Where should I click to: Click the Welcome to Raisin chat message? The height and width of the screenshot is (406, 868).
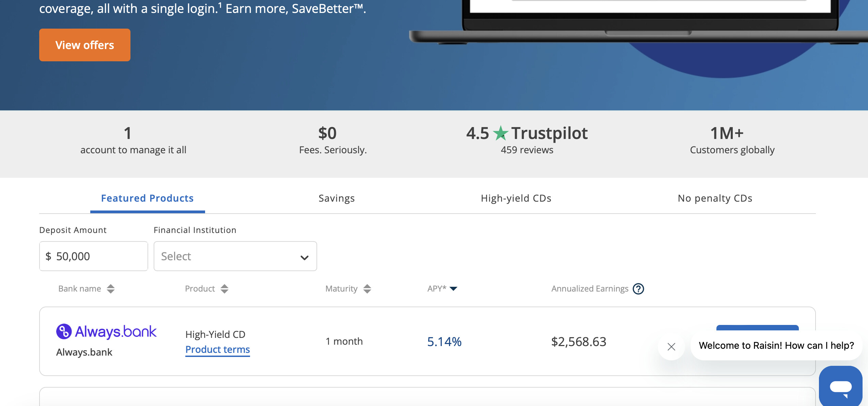776,345
